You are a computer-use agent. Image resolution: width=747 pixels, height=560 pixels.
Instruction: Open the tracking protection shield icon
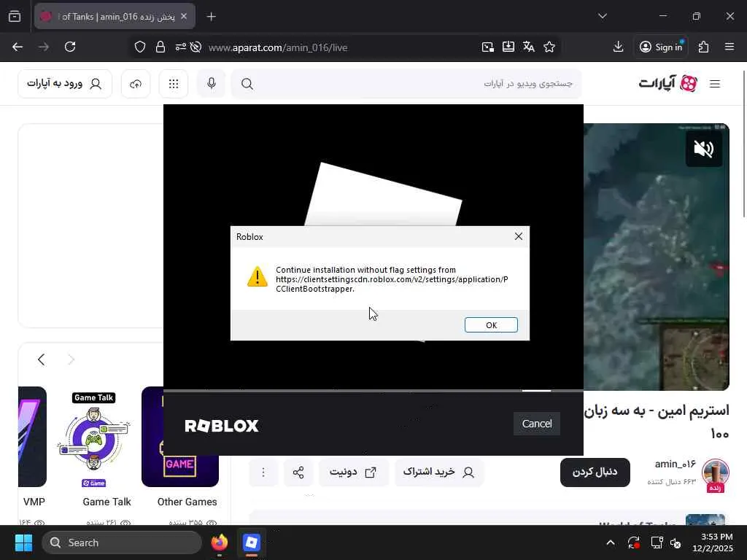(139, 47)
